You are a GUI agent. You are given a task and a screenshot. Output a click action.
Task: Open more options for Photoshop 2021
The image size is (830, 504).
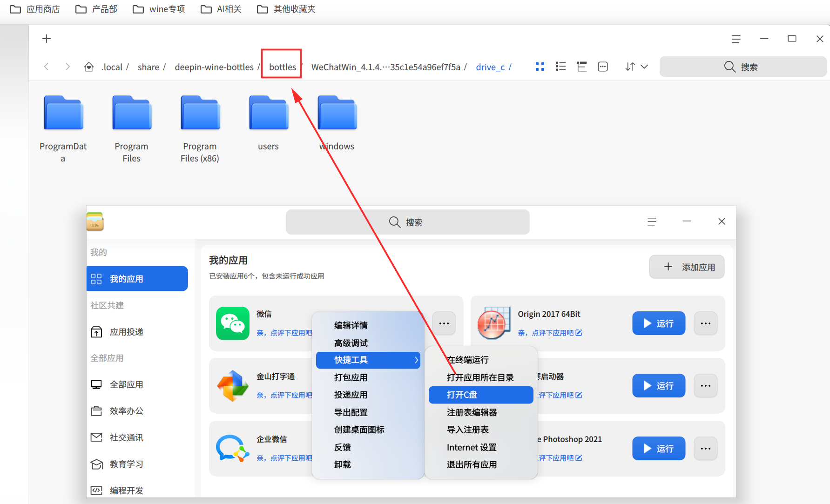tap(706, 449)
